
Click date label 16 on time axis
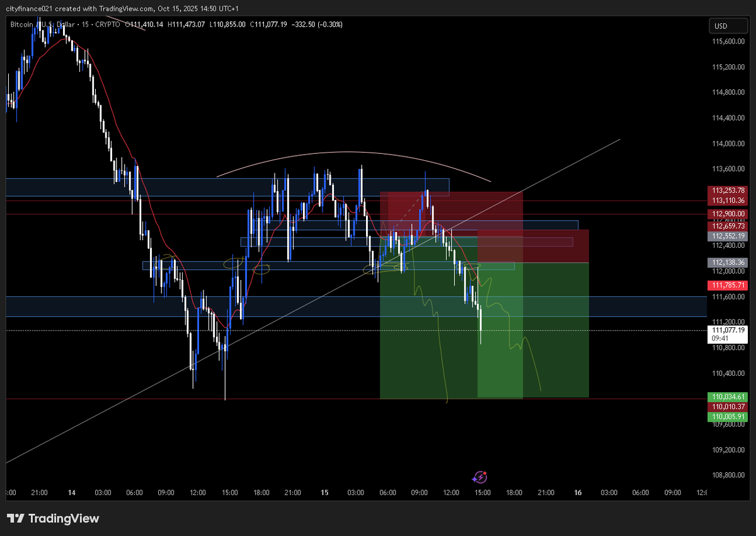click(x=578, y=492)
